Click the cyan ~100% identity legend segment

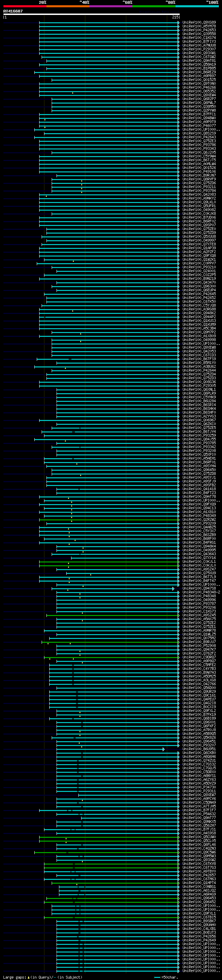click(x=197, y=6)
